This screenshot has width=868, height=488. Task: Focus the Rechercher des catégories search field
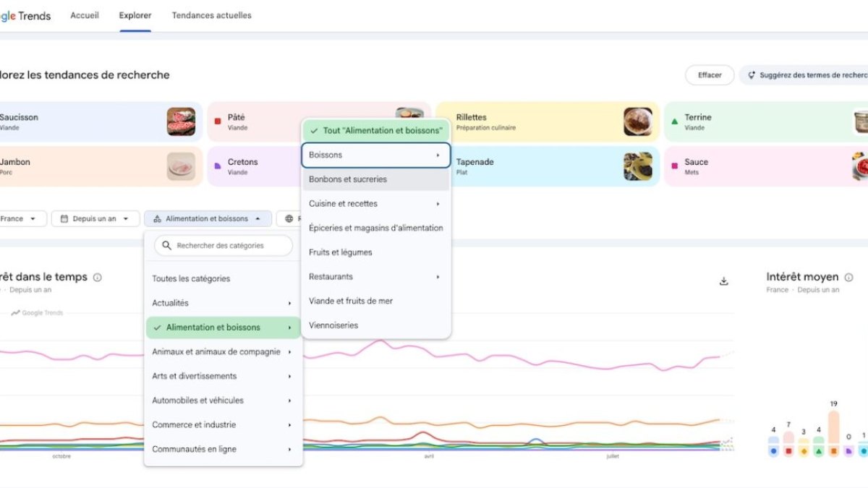tap(224, 246)
